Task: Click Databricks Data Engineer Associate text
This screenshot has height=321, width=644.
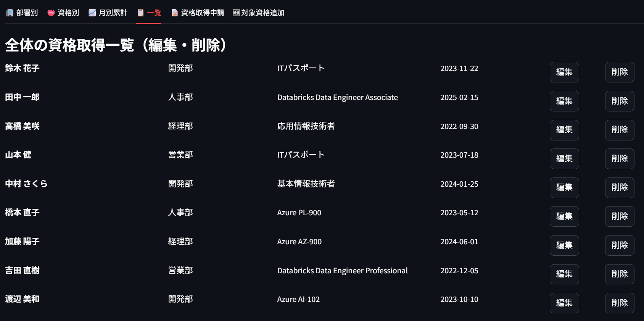Action: (338, 98)
